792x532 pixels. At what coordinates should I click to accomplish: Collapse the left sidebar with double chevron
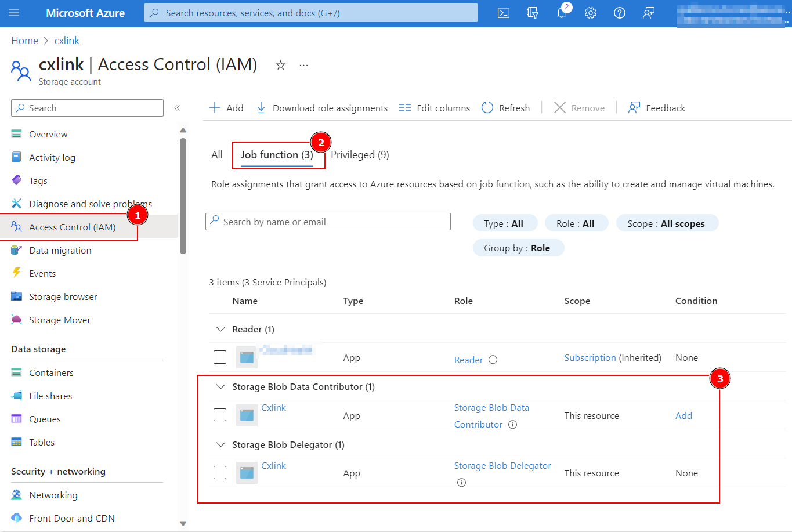coord(177,108)
